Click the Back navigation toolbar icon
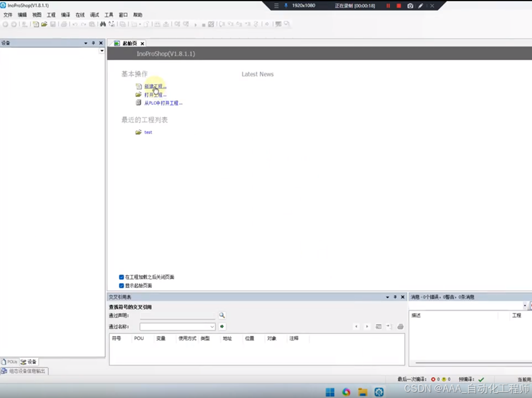The width and height of the screenshot is (532, 398). [6, 24]
